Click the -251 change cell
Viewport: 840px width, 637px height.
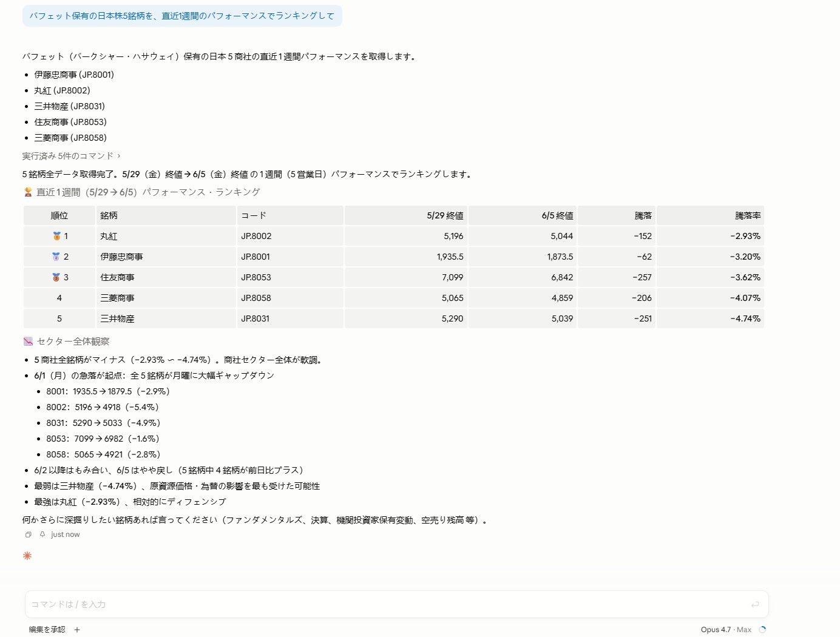click(617, 318)
